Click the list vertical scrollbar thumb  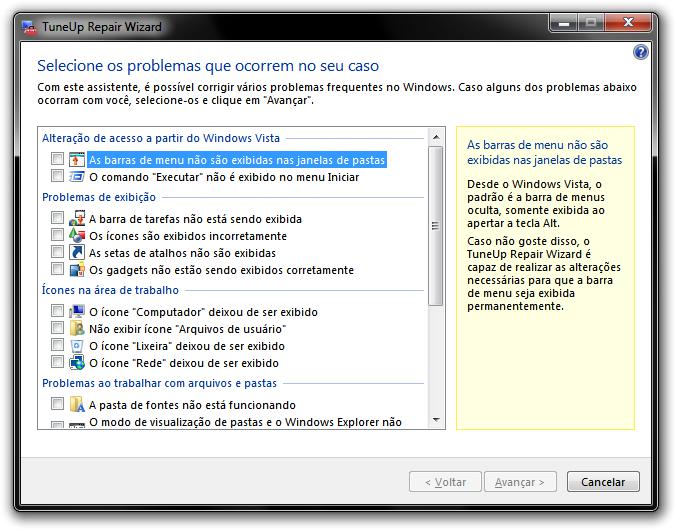[436, 226]
